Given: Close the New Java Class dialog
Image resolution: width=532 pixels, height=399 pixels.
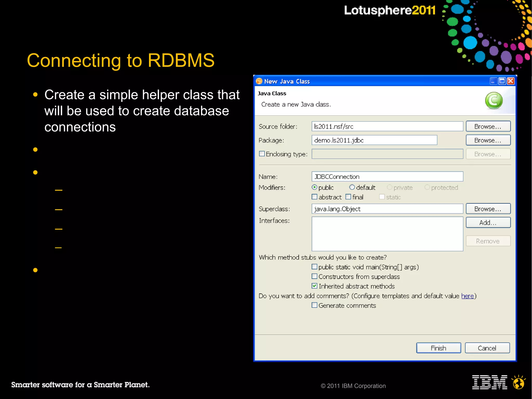Looking at the screenshot, I should (x=511, y=81).
